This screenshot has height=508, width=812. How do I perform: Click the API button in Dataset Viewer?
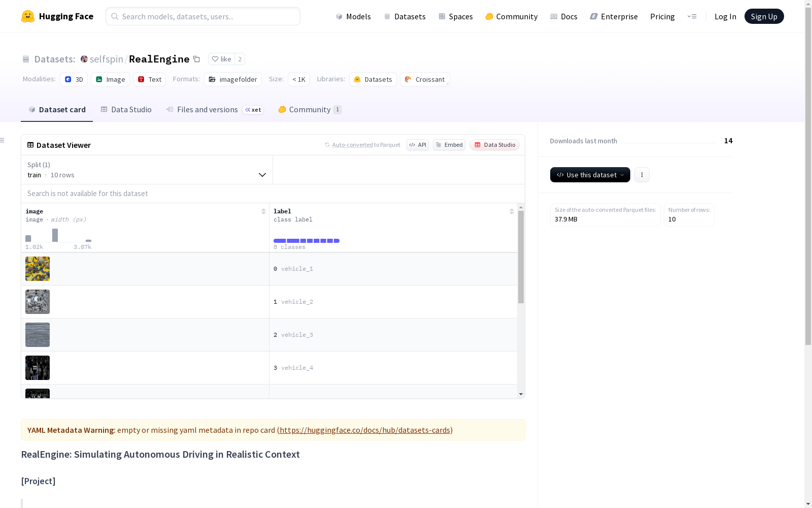[x=418, y=145]
